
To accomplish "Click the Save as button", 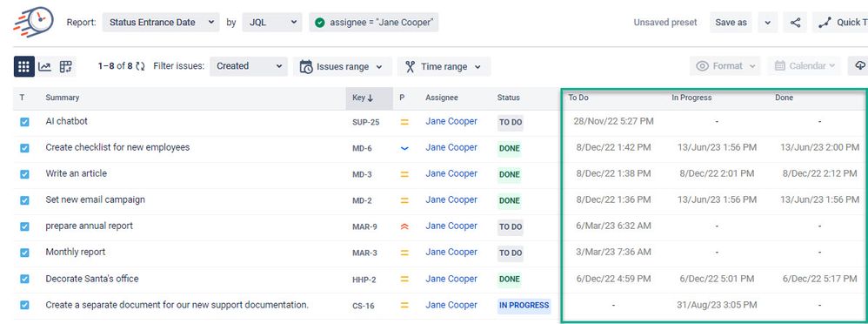I will click(731, 23).
